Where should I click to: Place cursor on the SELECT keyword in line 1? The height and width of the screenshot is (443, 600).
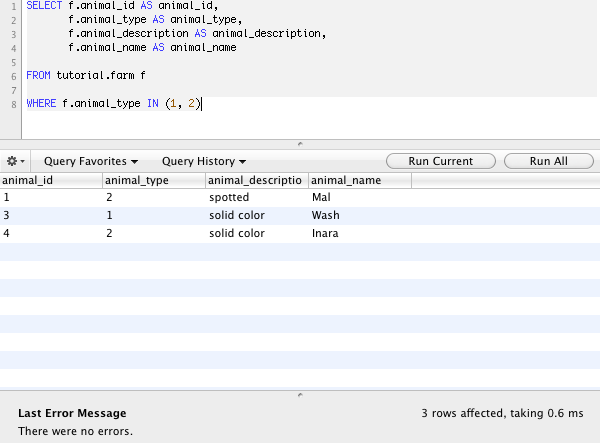(44, 6)
